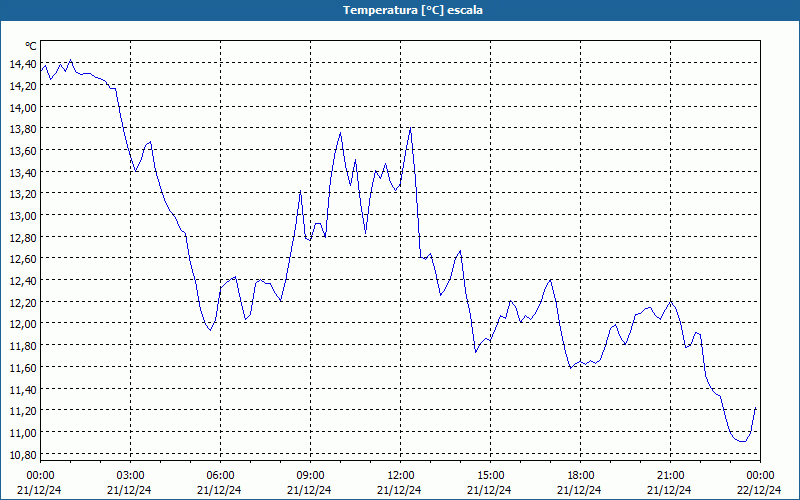This screenshot has height=500, width=800.
Task: Click the 21/12/24 date under 15:00
Action: (489, 490)
